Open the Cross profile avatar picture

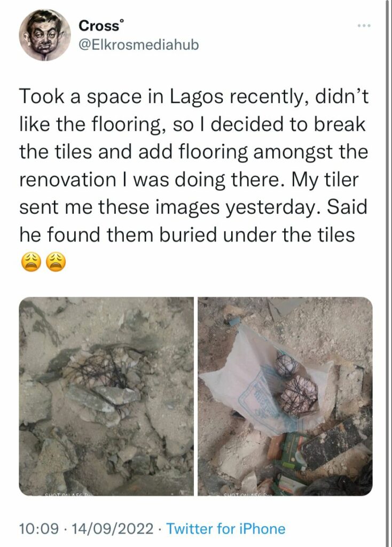(45, 35)
